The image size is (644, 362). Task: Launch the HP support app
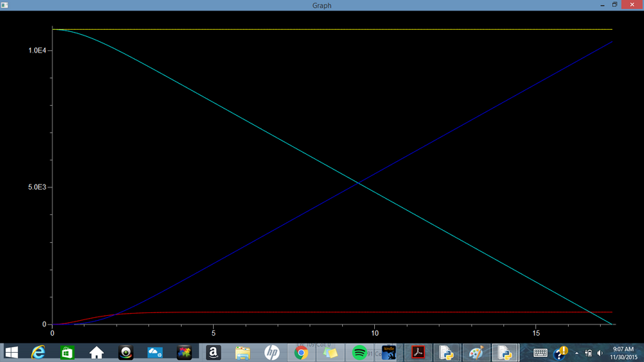tap(272, 352)
